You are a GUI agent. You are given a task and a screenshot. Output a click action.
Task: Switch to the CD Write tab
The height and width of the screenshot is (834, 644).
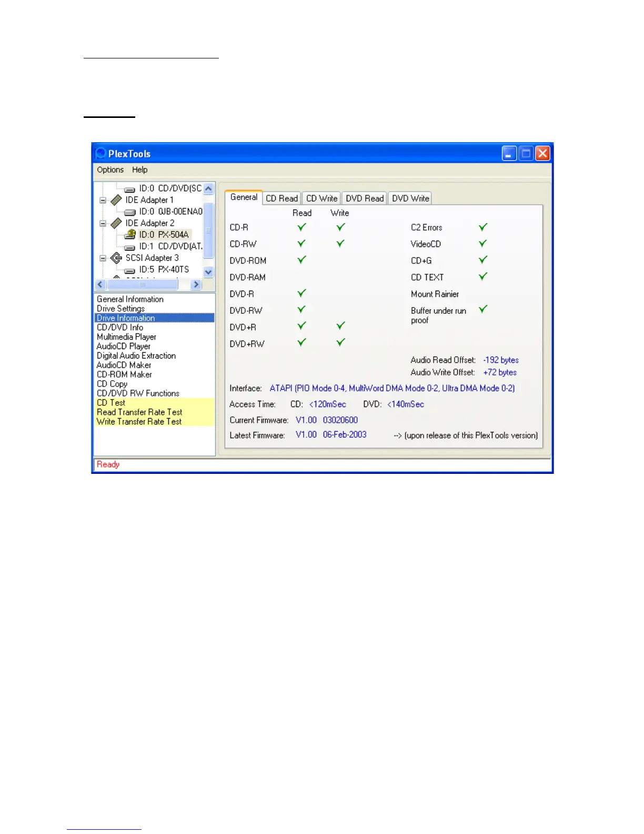(321, 198)
